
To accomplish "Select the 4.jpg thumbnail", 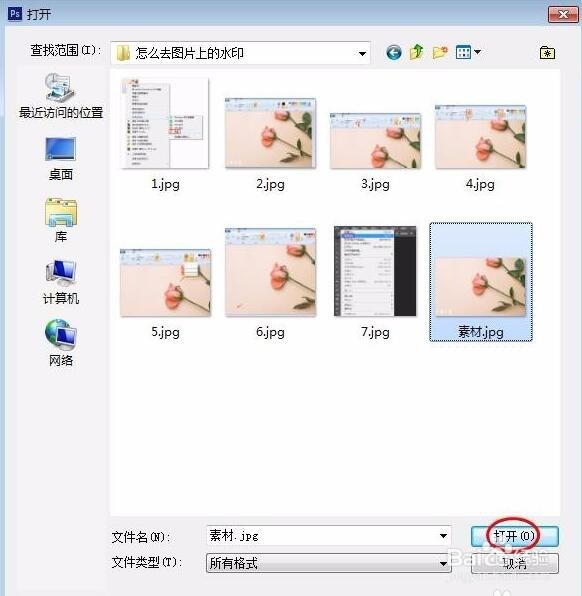I will tap(481, 137).
